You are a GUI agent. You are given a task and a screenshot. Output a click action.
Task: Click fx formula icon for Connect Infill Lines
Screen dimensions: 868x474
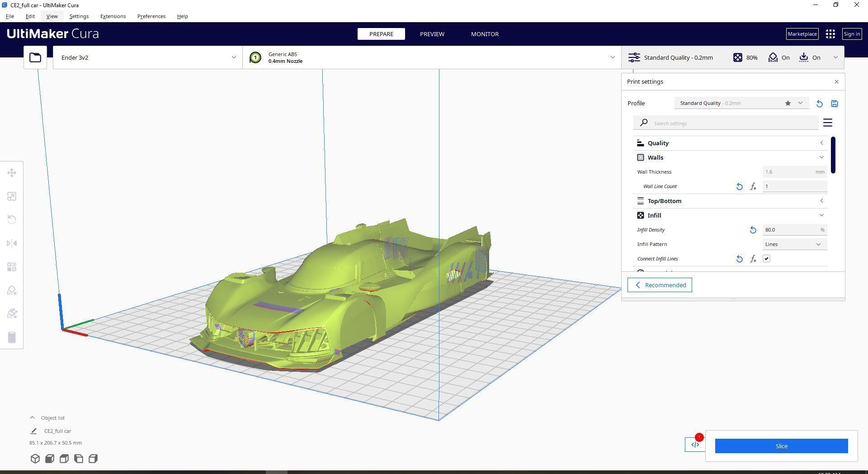[x=753, y=259]
